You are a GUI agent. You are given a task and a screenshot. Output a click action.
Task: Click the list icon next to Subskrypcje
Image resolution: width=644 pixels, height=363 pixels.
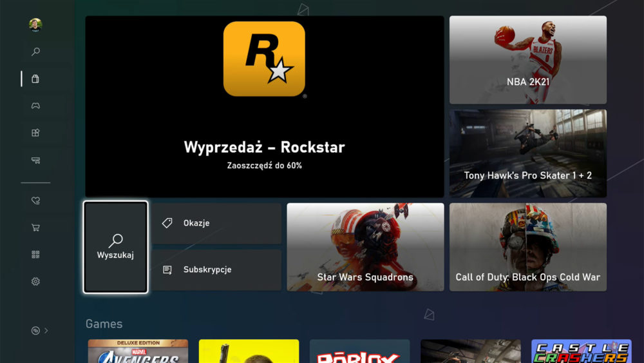tap(167, 270)
